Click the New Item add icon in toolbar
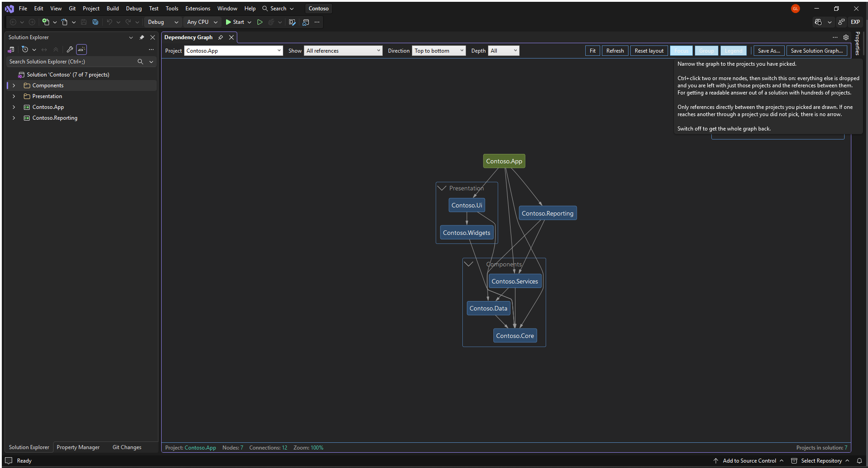868x468 pixels. (x=45, y=22)
